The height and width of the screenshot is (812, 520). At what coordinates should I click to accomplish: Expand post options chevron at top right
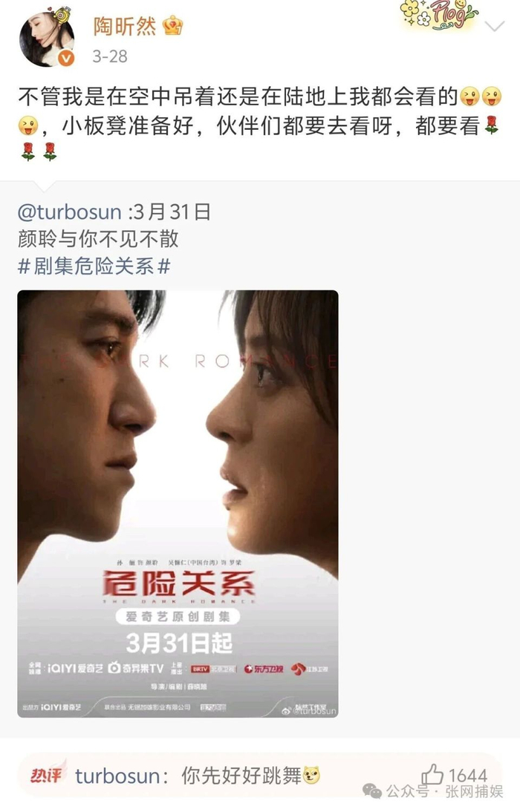495,26
